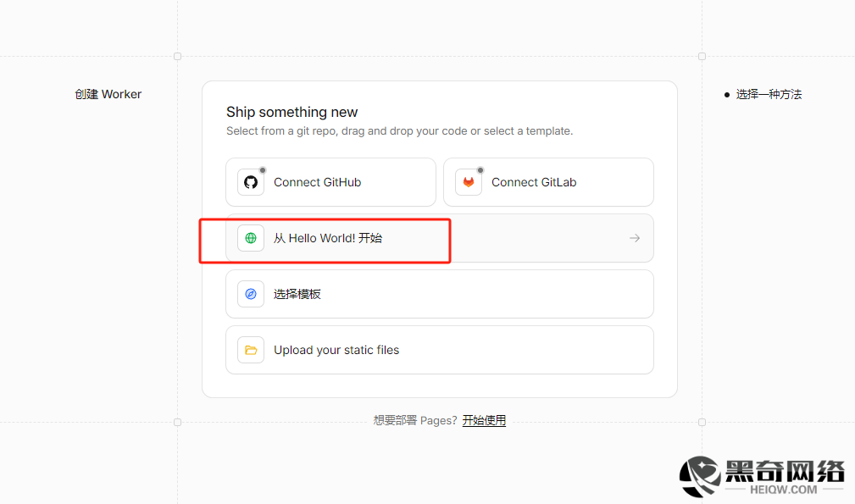Click the right arrow on Hello World row

pyautogui.click(x=635, y=238)
